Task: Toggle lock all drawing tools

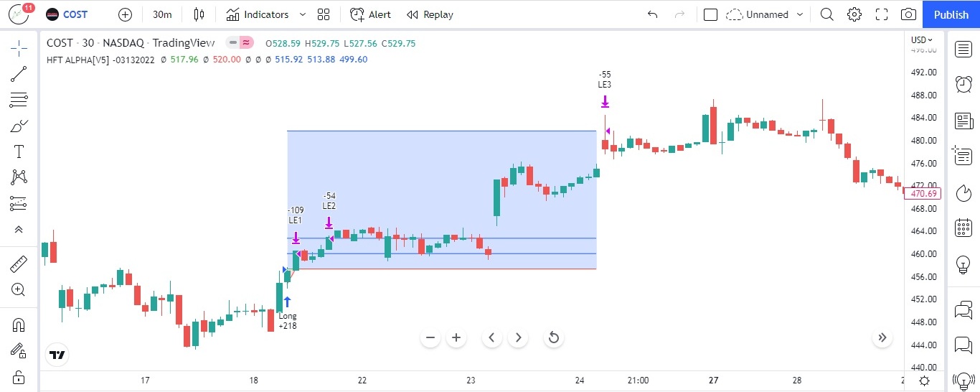Action: coord(19,377)
